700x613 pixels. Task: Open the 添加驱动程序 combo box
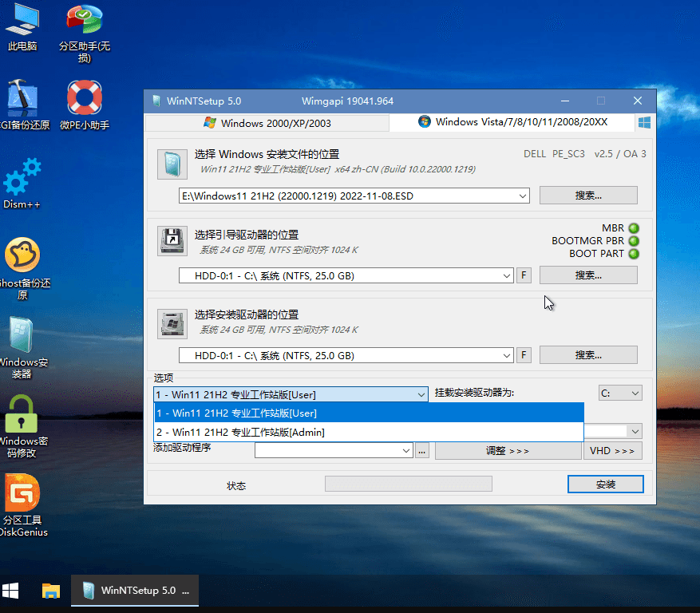(x=334, y=450)
